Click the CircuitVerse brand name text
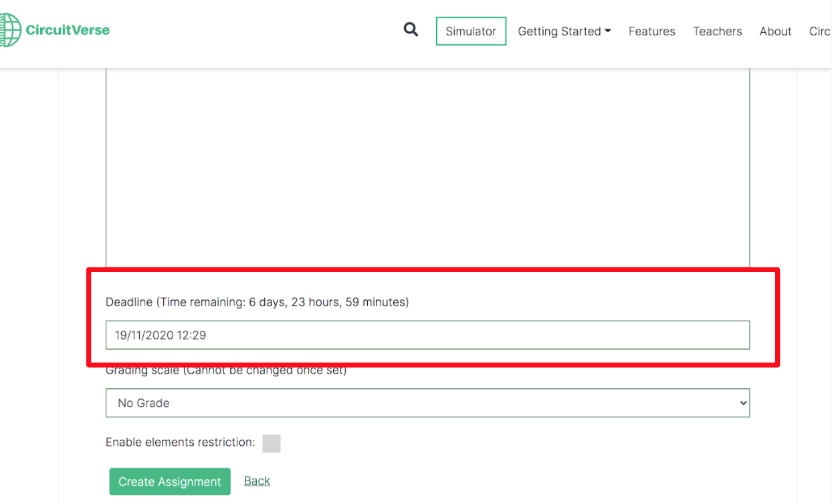This screenshot has width=832, height=504. [x=68, y=30]
